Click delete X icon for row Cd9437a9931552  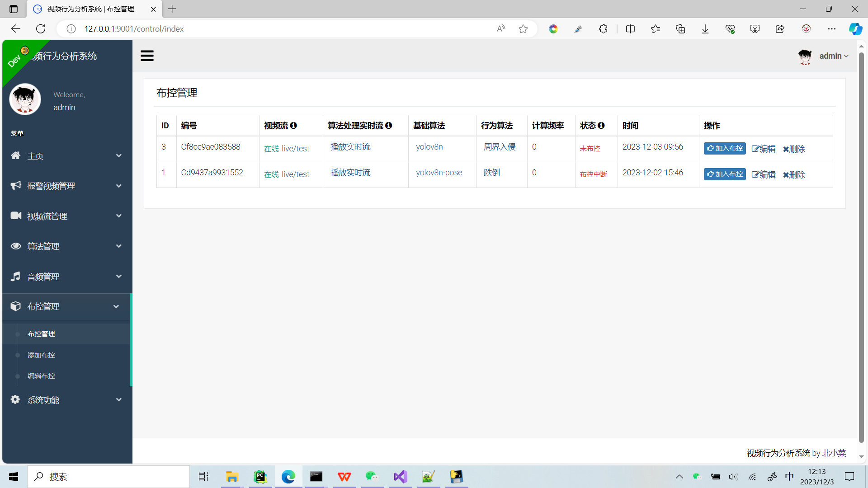pyautogui.click(x=786, y=175)
